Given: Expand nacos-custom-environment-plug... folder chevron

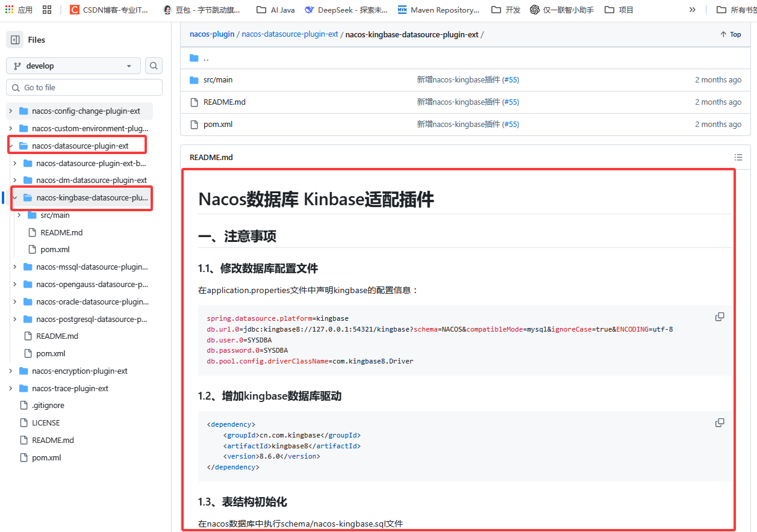Looking at the screenshot, I should [x=11, y=128].
